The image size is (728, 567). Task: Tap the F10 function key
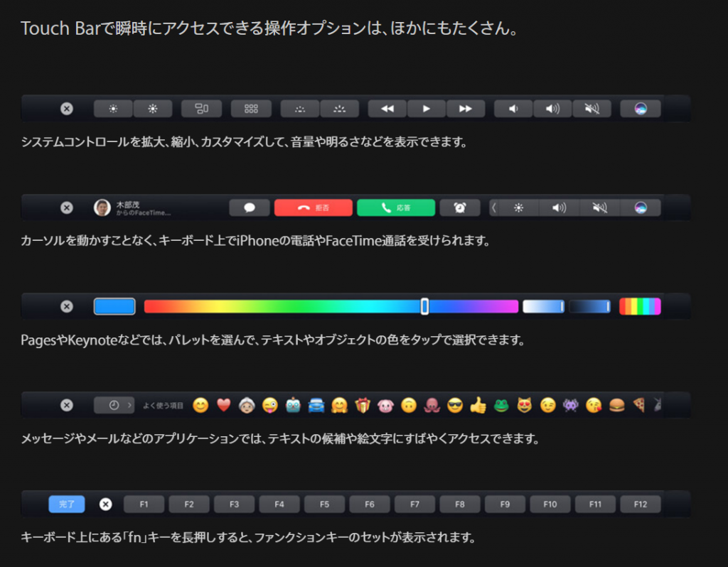550,504
